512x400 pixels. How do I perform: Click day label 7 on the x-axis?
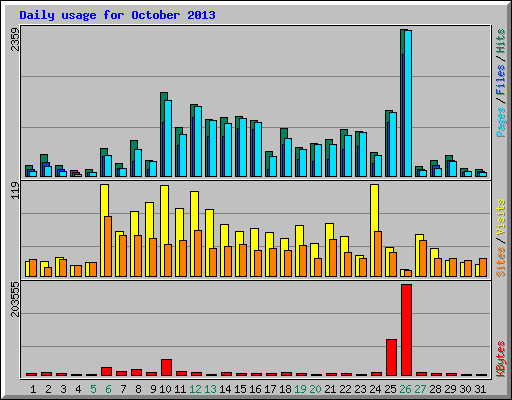pyautogui.click(x=123, y=389)
